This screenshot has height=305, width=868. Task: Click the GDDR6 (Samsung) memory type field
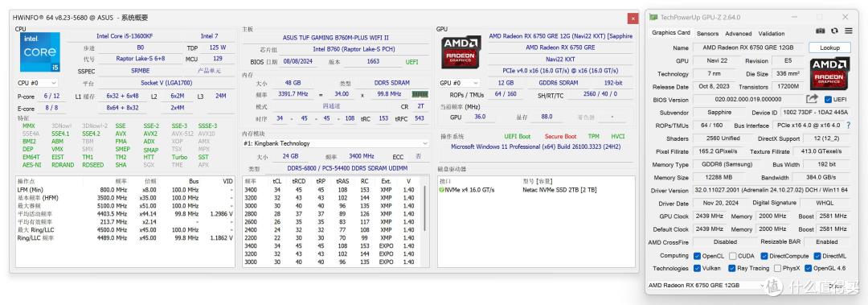[x=727, y=165]
